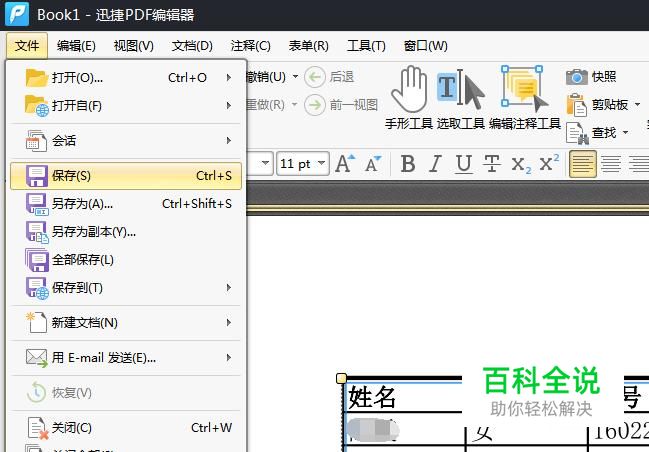Select 另存为(A)... menu entry

point(125,204)
